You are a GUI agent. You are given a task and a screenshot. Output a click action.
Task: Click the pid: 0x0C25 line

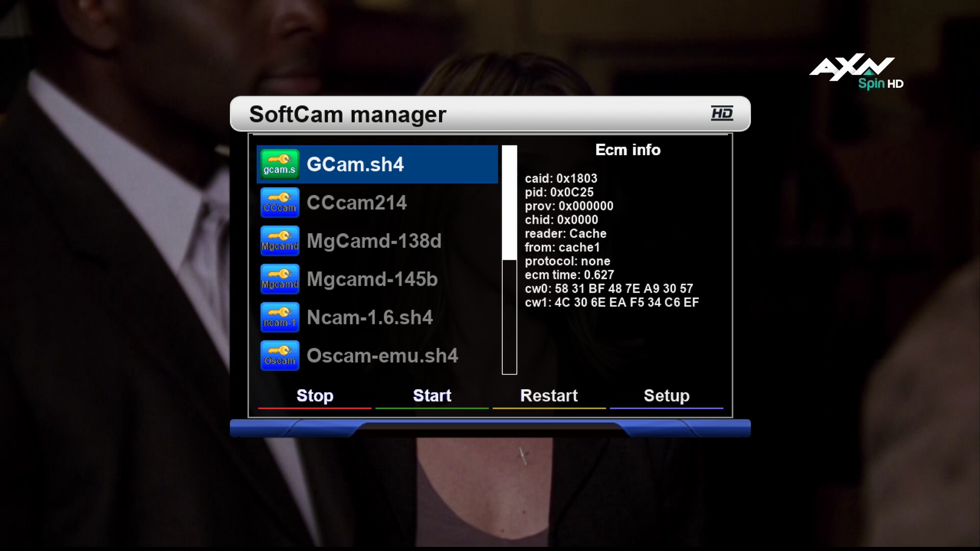point(559,192)
